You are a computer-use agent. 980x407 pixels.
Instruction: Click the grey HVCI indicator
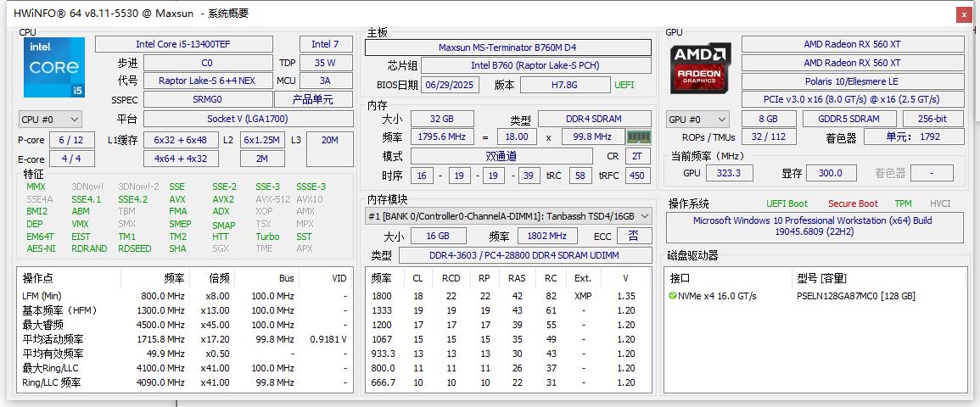tap(940, 203)
